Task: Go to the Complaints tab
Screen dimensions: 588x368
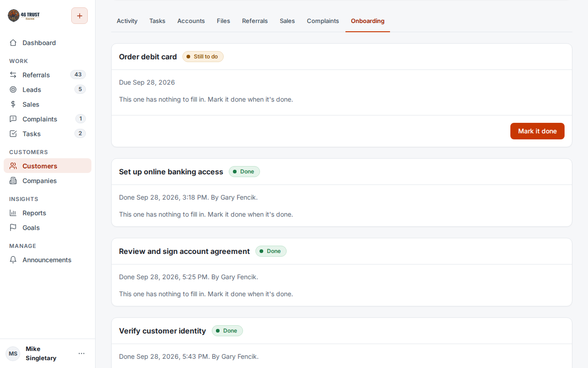Action: [323, 21]
